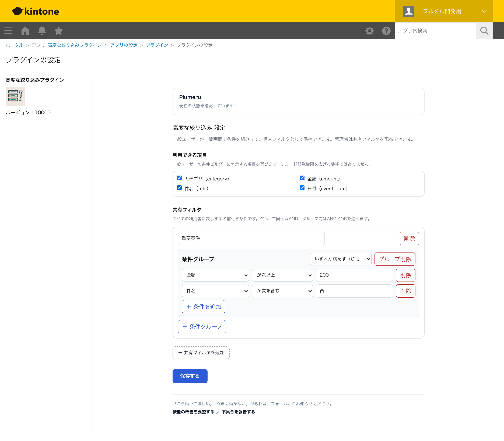Click the バージョン：10000 text
The image size is (504, 441).
[28, 112]
